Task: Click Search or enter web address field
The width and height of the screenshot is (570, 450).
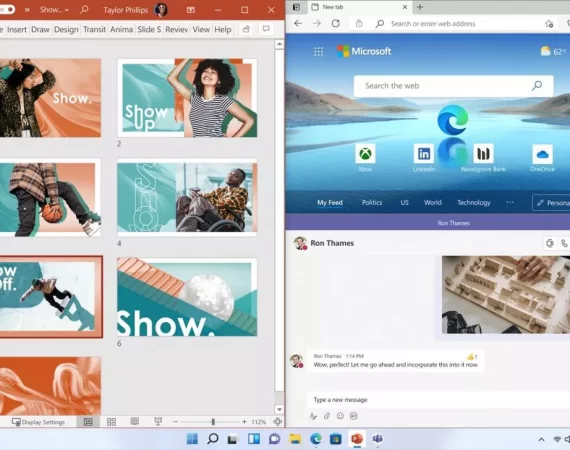Action: coord(433,24)
